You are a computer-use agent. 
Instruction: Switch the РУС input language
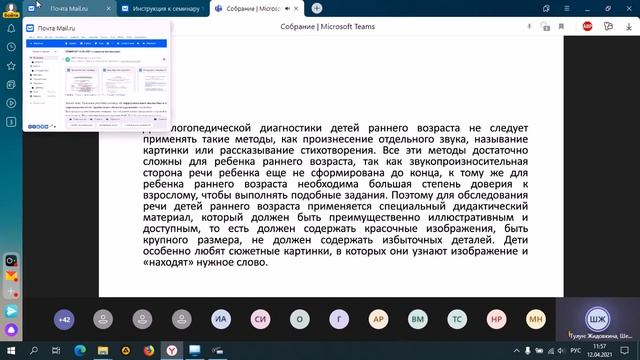coord(576,351)
